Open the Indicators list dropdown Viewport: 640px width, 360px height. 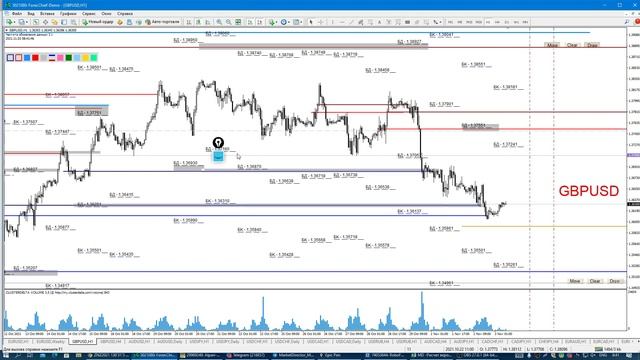click(x=273, y=22)
